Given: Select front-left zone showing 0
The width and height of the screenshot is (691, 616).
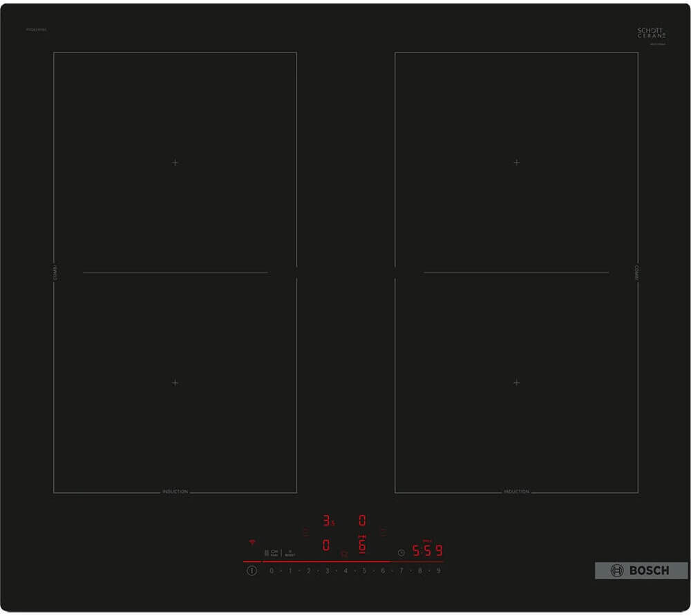Looking at the screenshot, I should coord(326,545).
